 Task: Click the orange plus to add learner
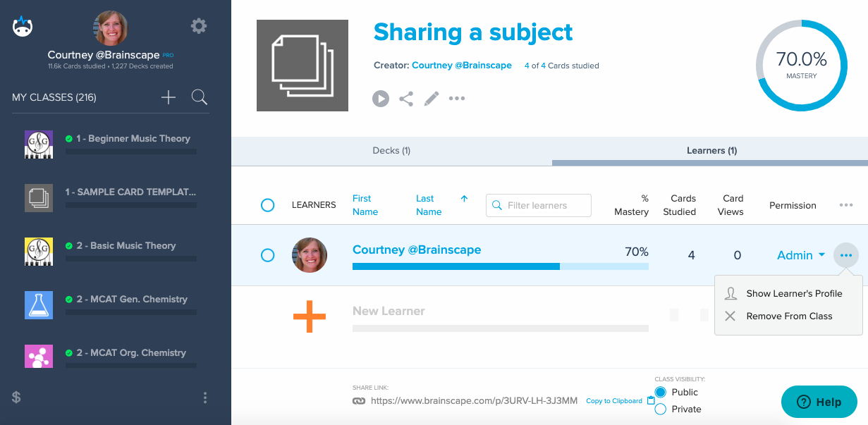310,317
